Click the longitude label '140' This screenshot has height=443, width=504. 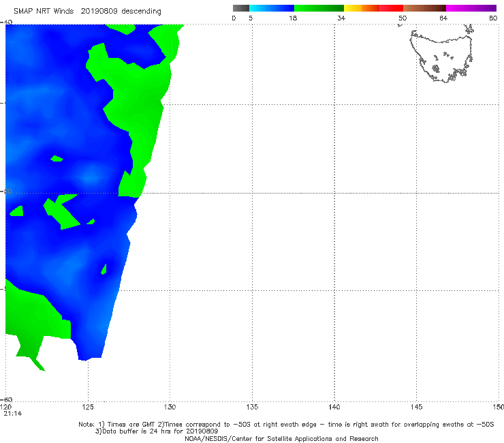tap(334, 407)
